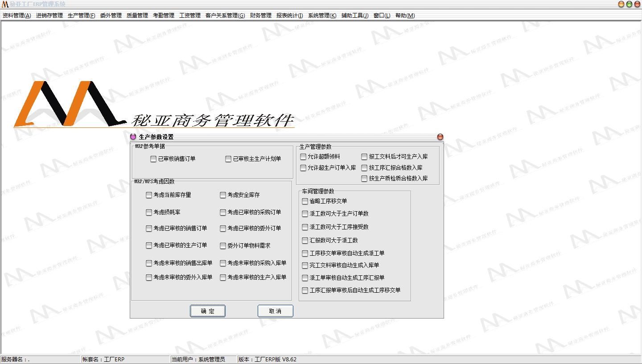Click the 服务器名 status bar entry

16,359
